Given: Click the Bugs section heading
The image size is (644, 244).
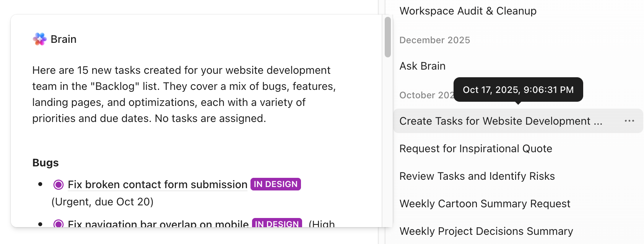Looking at the screenshot, I should [46, 163].
